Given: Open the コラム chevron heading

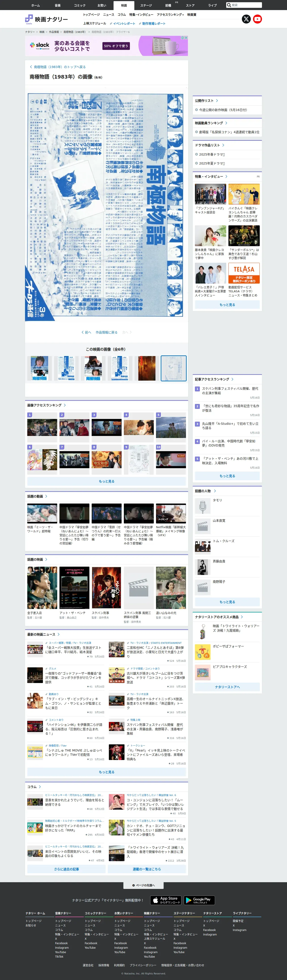Looking at the screenshot, I should 34,787.
